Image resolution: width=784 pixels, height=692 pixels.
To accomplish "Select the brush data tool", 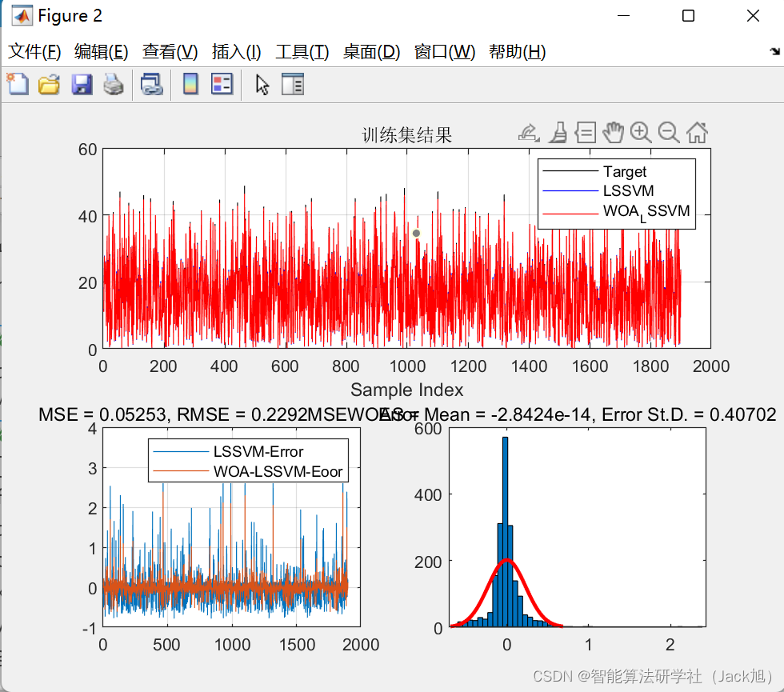I will click(x=558, y=133).
